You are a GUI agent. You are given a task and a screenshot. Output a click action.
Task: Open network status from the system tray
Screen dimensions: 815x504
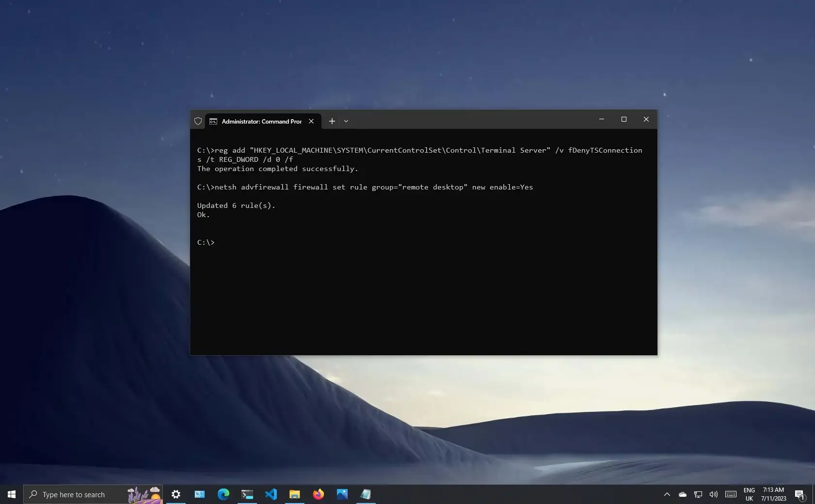[x=698, y=495]
